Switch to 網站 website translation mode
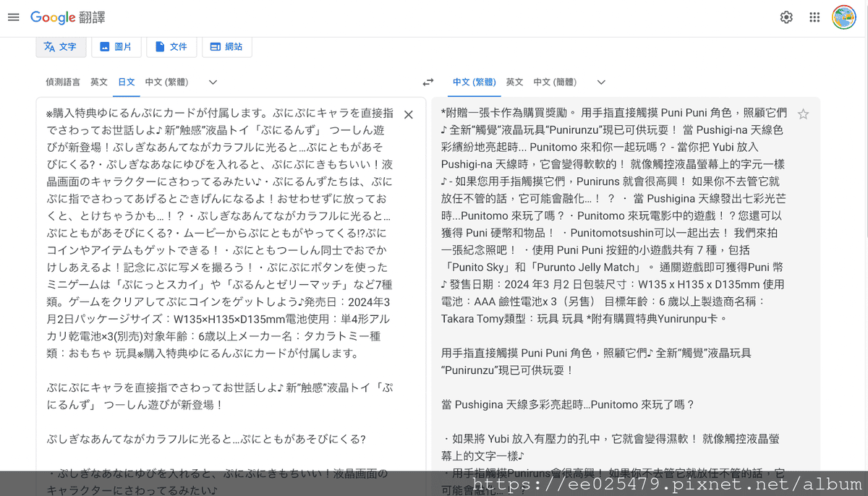Screen dimensions: 868x496 pyautogui.click(x=227, y=47)
